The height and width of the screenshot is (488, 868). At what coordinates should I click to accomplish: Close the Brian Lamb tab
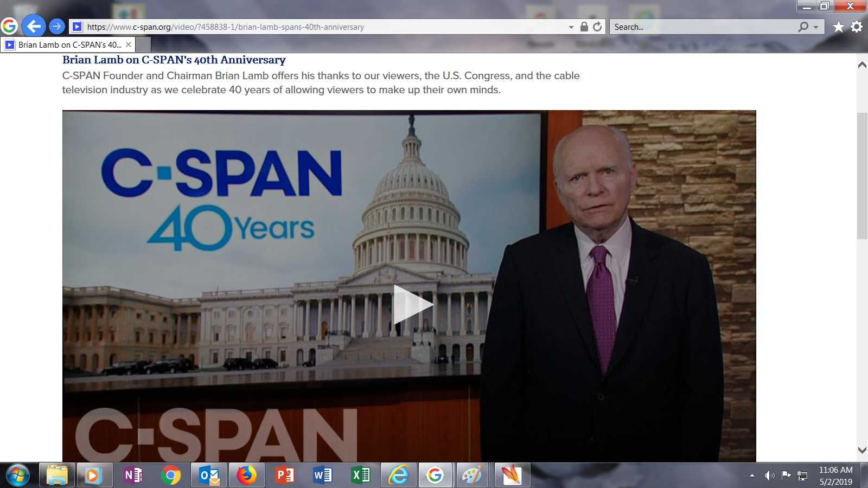pyautogui.click(x=129, y=44)
